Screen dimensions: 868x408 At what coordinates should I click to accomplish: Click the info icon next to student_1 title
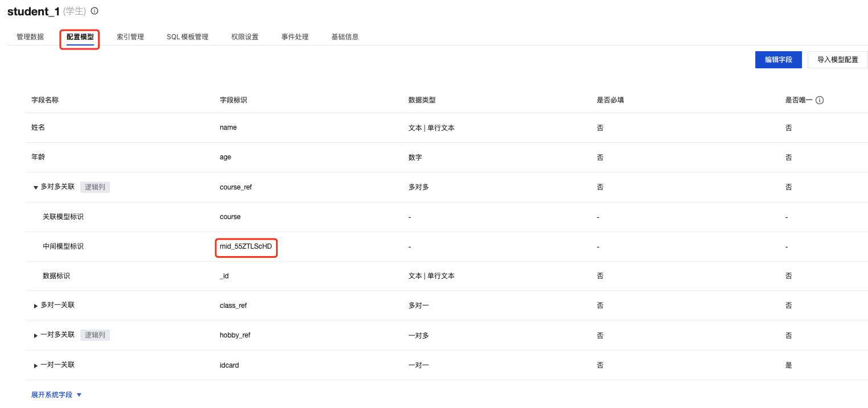tap(94, 10)
